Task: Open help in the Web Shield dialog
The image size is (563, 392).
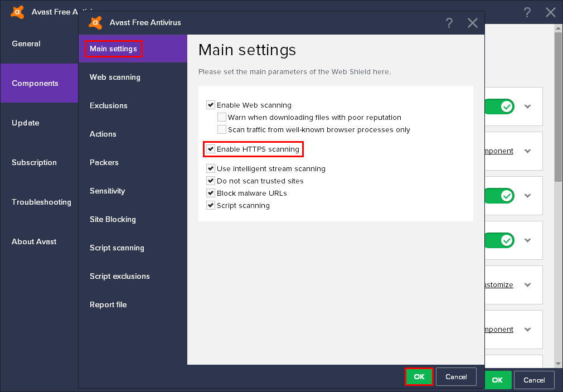Action: [x=449, y=23]
